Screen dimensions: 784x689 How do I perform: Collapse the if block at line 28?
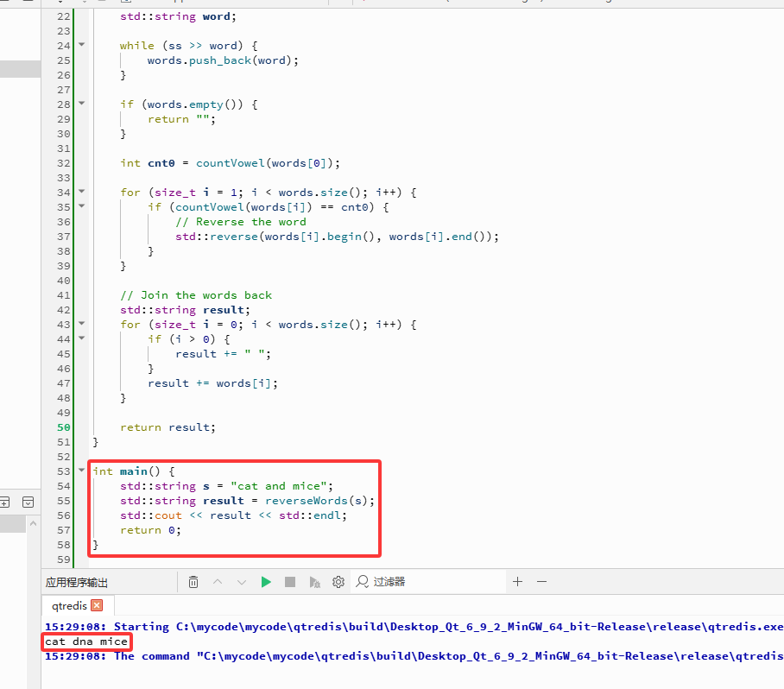[x=81, y=104]
